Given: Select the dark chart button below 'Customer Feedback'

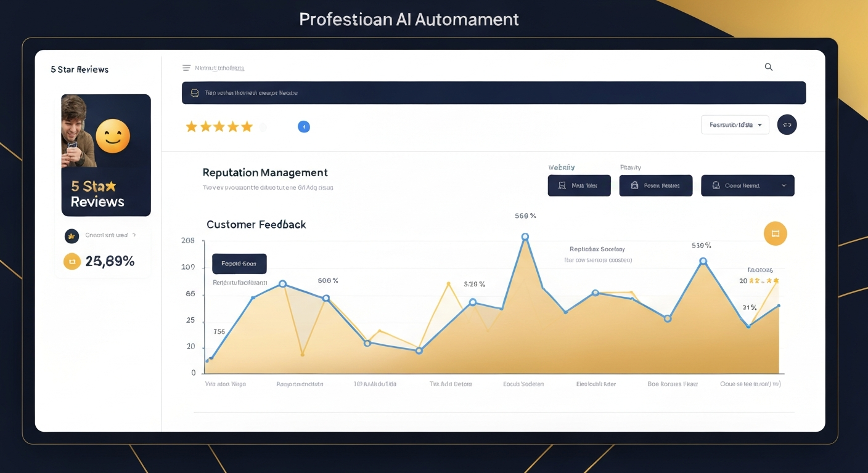Looking at the screenshot, I should pos(239,264).
